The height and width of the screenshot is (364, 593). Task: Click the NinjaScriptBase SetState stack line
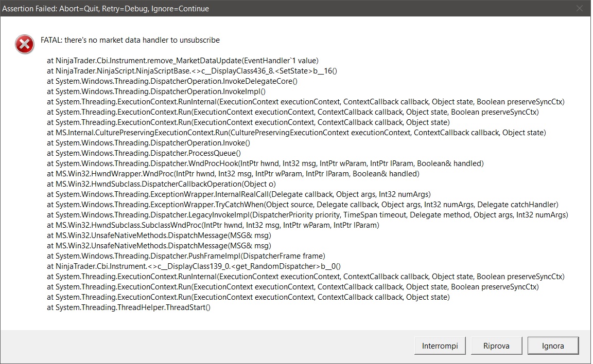click(192, 71)
